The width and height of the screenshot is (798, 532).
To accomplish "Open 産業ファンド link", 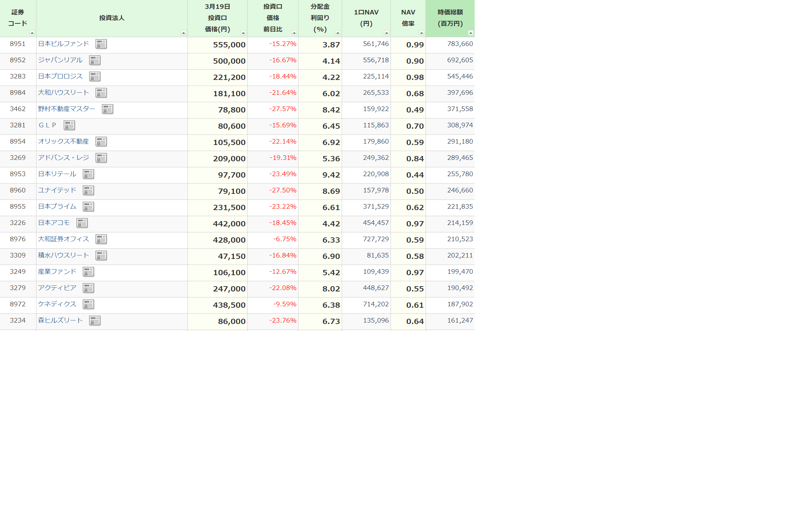I will [x=57, y=272].
